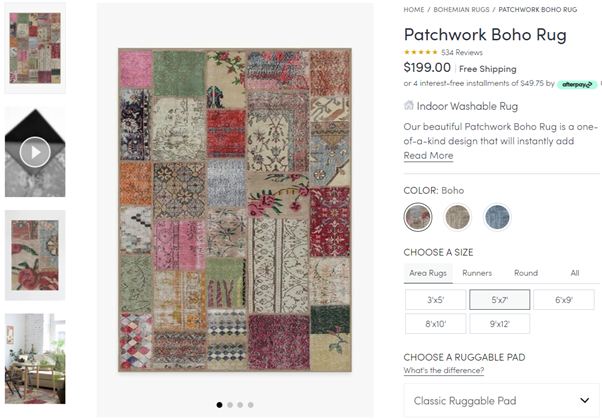Image resolution: width=602 pixels, height=420 pixels.
Task: Select the 3'x5' size option
Action: [x=436, y=299]
